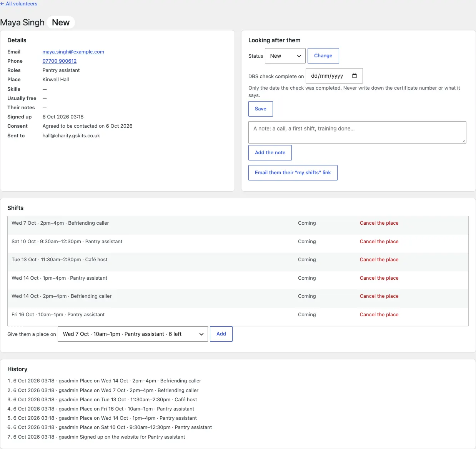
Task: Cancel the place for Wed 7 Oct Befriending caller
Action: [x=379, y=223]
